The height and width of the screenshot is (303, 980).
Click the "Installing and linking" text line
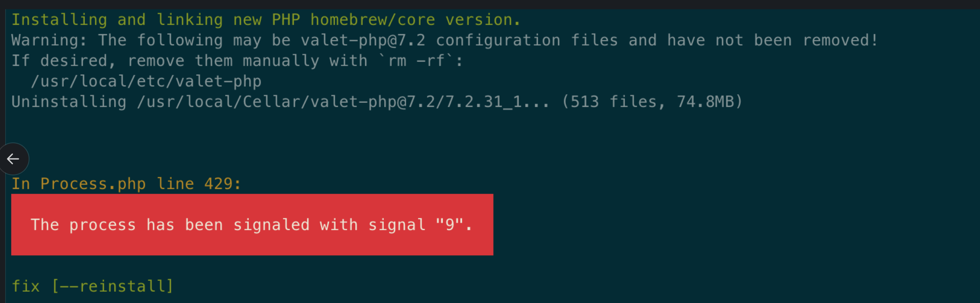(x=266, y=20)
